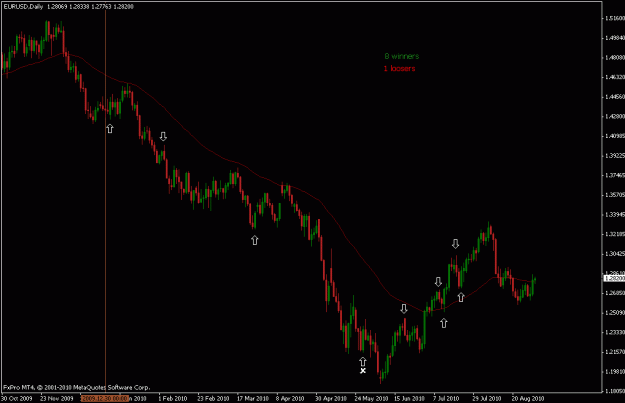Click the 24 May 2010 date label
625x403 pixels.
371,398
